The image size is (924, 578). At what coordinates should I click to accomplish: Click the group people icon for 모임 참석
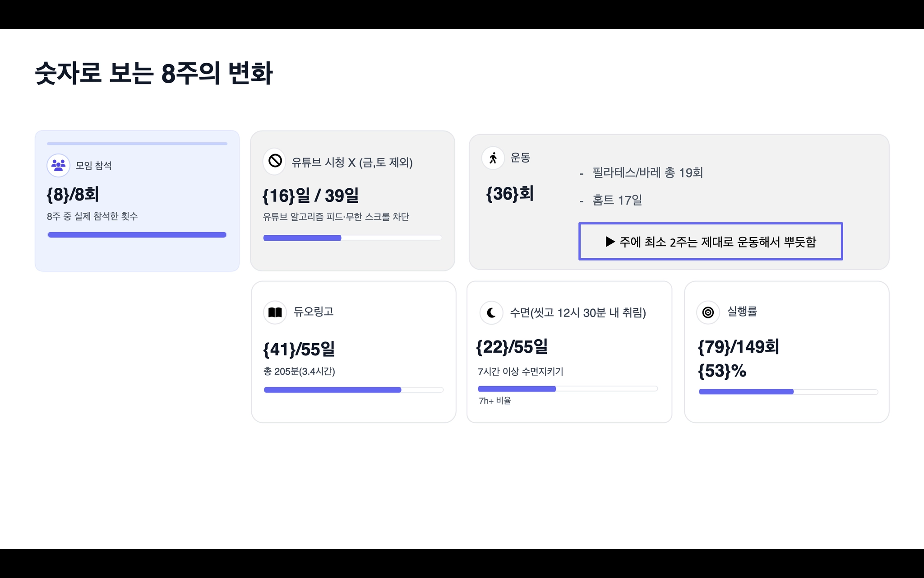click(x=58, y=165)
